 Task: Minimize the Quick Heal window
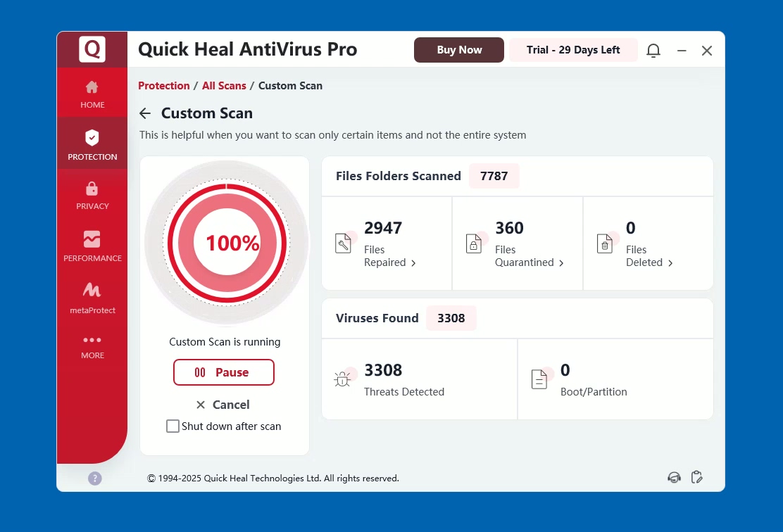click(682, 51)
